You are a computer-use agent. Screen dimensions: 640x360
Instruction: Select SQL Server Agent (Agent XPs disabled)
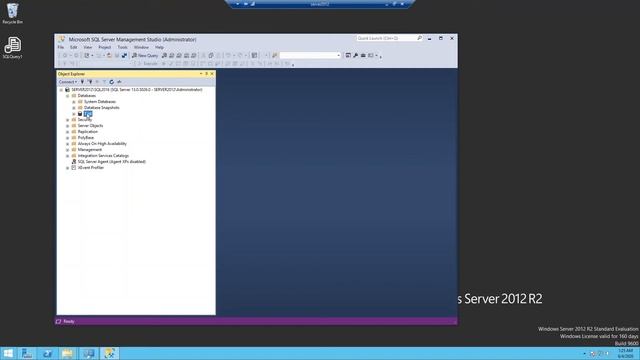click(111, 162)
